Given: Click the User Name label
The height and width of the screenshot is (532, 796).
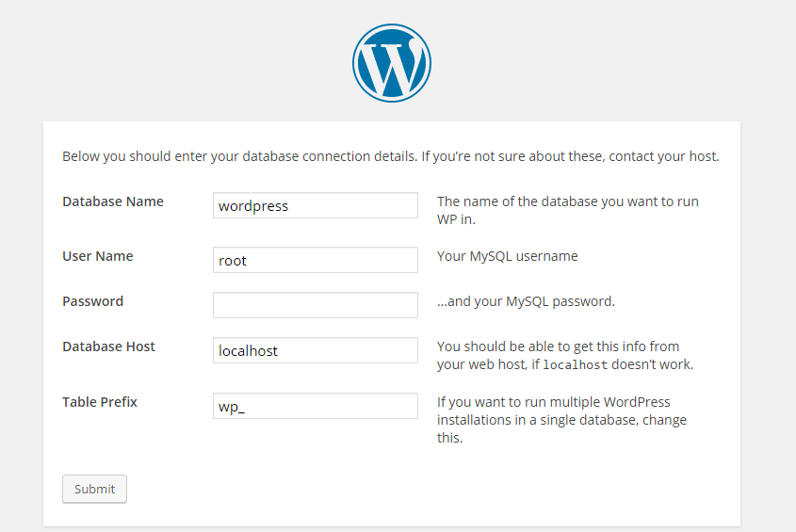Looking at the screenshot, I should 97,256.
